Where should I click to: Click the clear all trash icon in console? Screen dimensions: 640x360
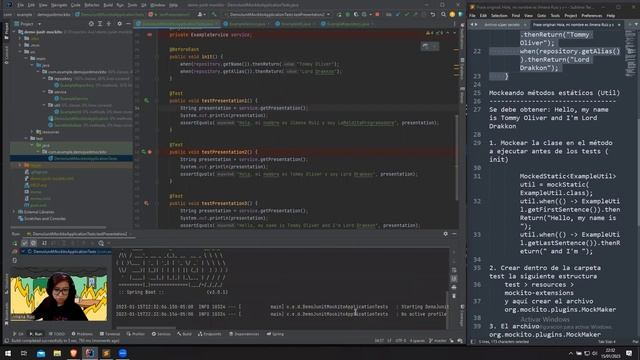[x=454, y=296]
